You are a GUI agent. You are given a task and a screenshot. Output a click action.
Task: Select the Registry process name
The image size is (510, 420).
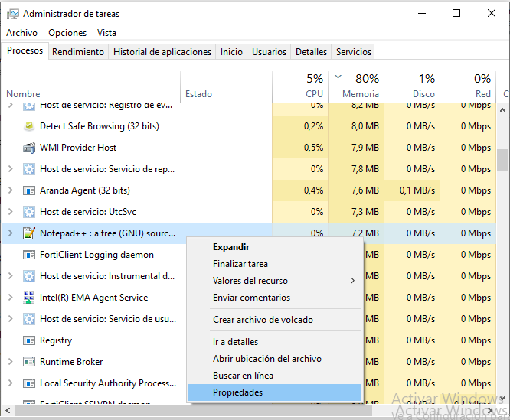56,340
